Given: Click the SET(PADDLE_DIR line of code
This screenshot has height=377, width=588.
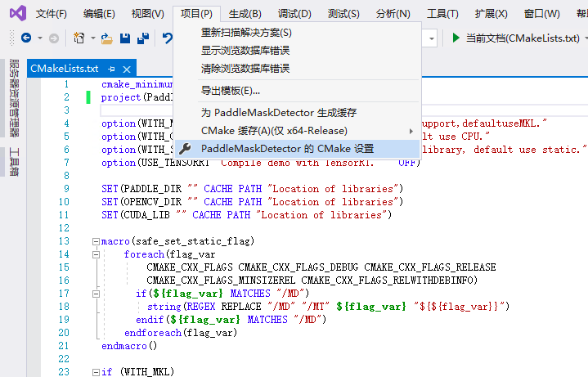Looking at the screenshot, I should coord(252,189).
